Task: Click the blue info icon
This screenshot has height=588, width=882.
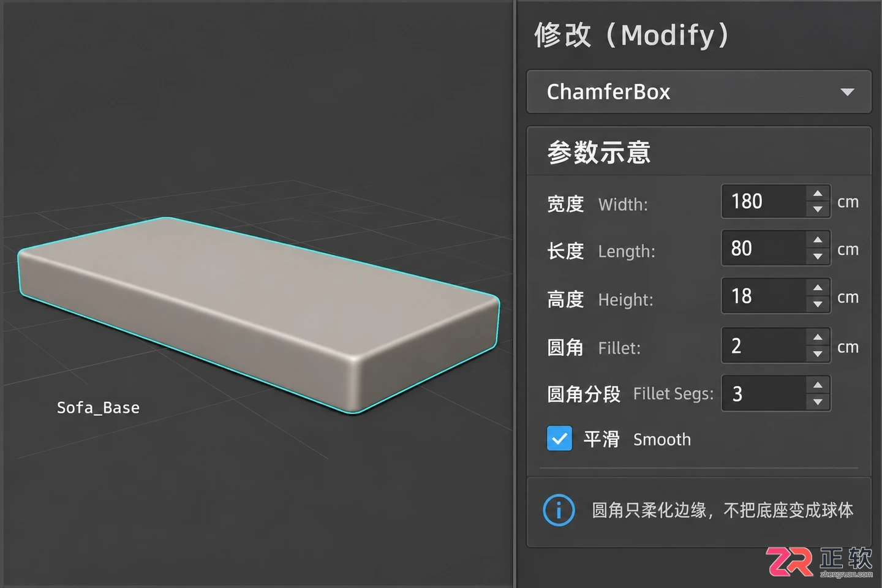Action: tap(559, 510)
